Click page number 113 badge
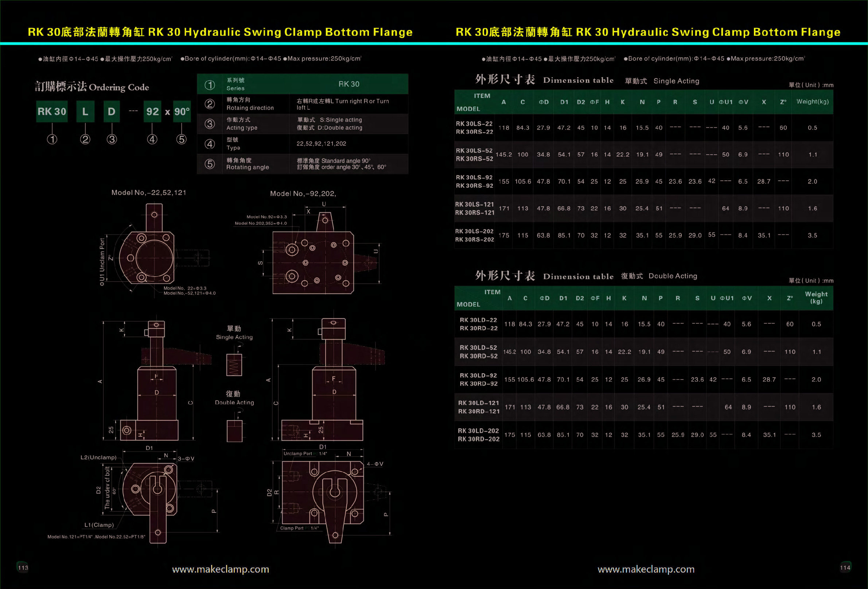 coord(23,567)
